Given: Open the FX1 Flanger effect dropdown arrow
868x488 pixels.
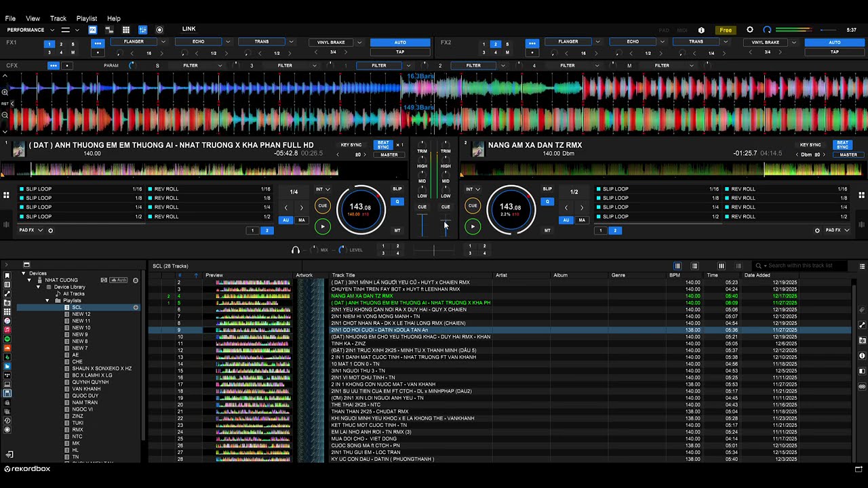Looking at the screenshot, I should tap(163, 42).
